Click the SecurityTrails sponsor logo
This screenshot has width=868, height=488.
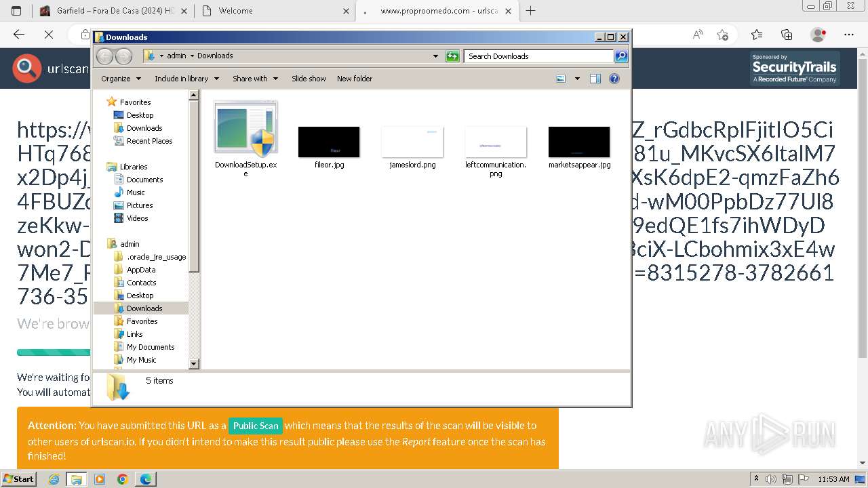pos(794,68)
